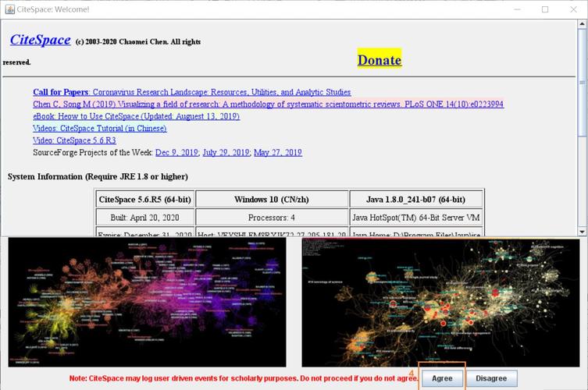Open the Donate link

379,59
